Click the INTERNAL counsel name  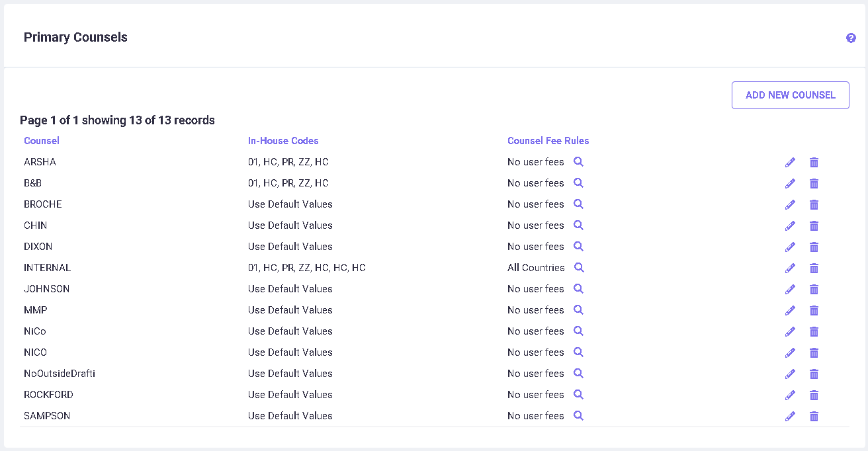tap(47, 268)
